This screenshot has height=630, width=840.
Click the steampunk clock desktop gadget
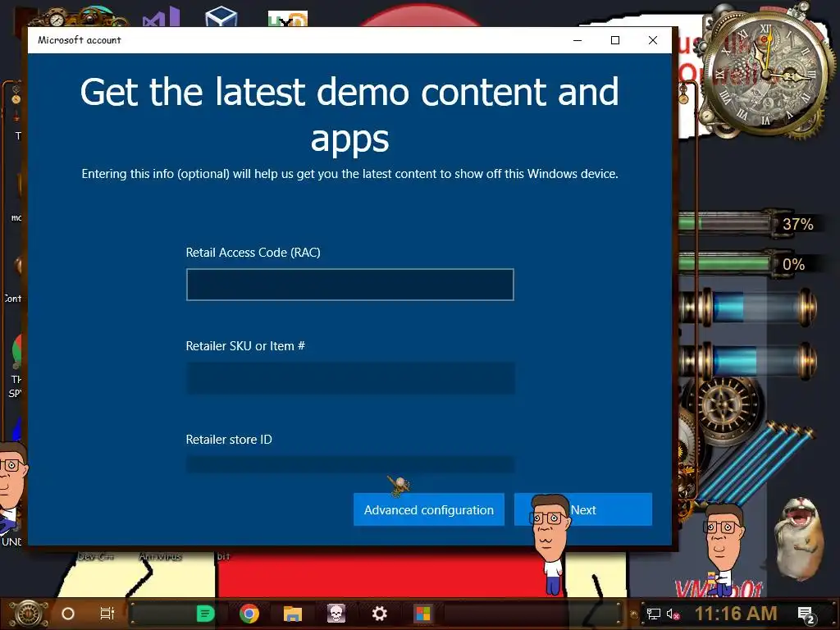pyautogui.click(x=765, y=72)
